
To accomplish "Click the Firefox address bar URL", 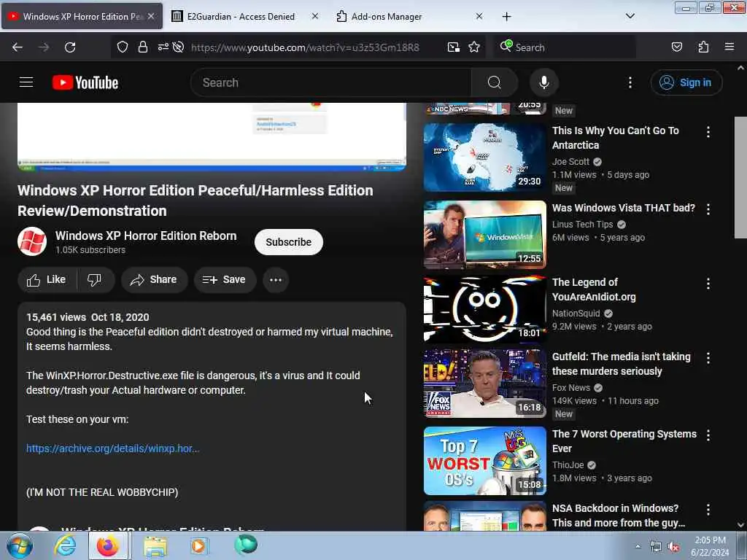I will pos(305,47).
